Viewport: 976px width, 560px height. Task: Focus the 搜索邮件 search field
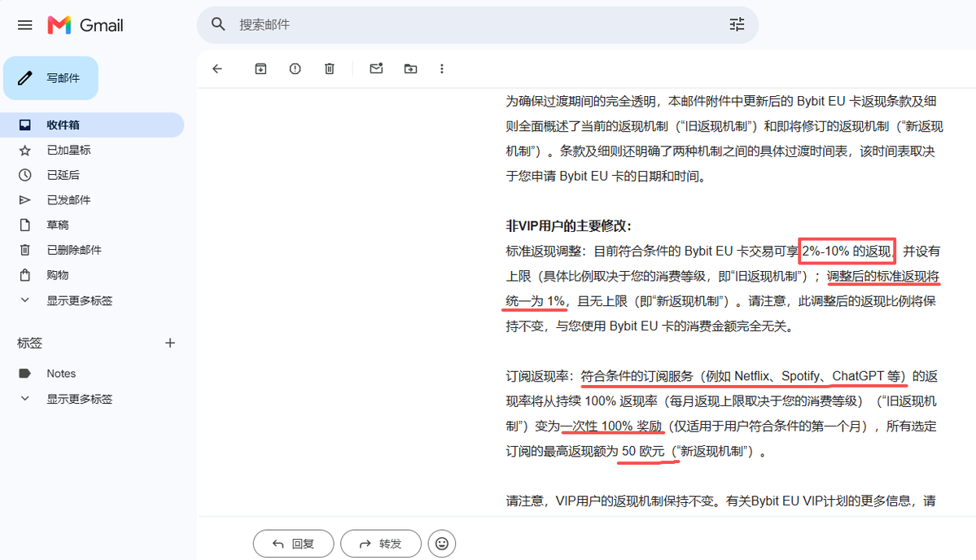point(478,25)
